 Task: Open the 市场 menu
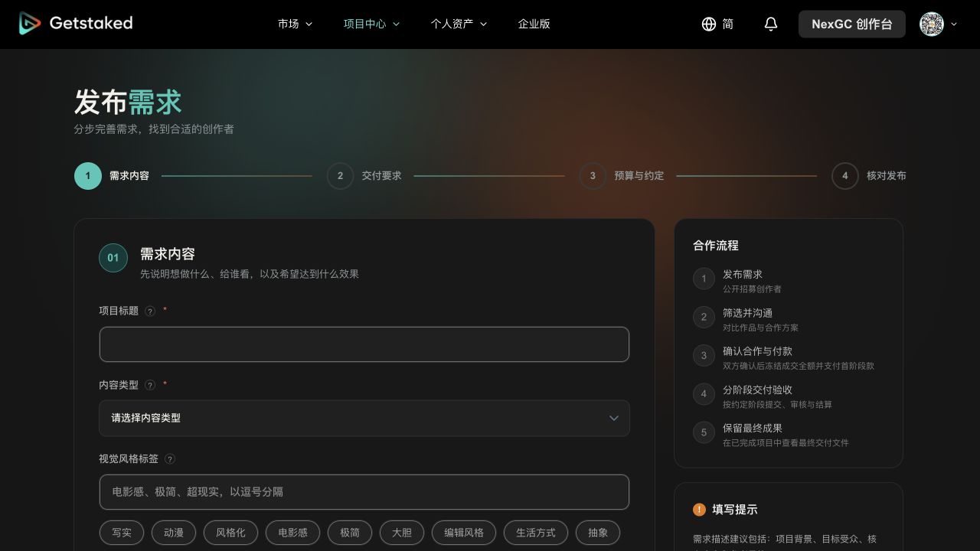tap(296, 24)
